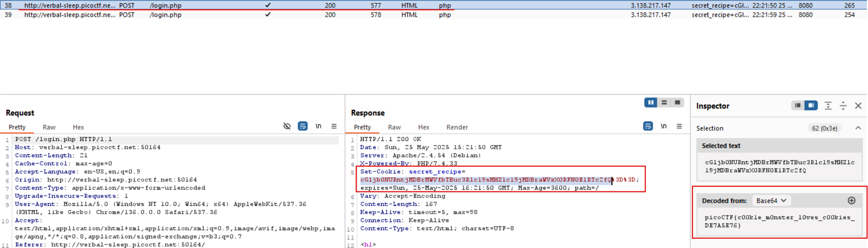868x248 pixels.
Task: Open the Render tab in Response
Action: 457,127
